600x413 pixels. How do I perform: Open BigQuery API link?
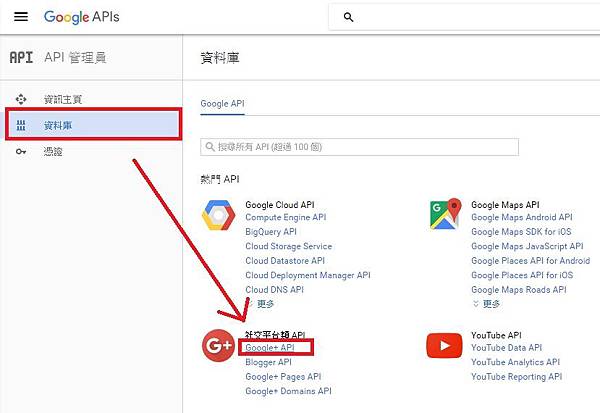click(x=271, y=232)
